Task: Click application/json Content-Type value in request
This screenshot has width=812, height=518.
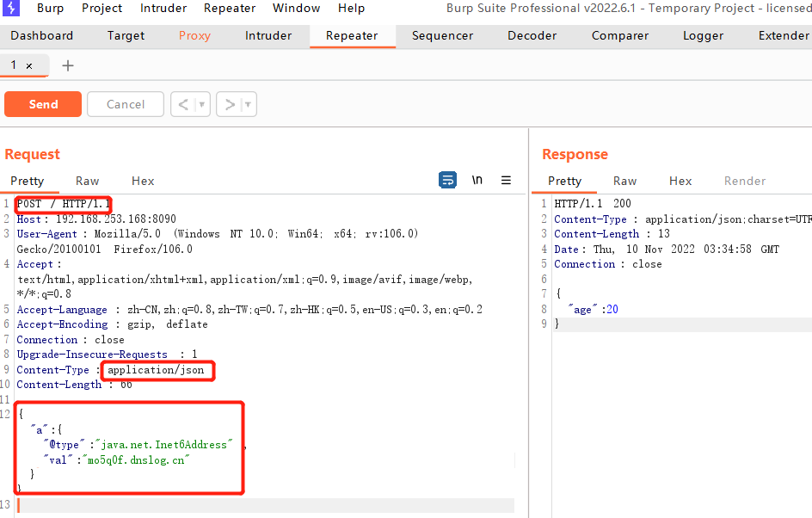Action: pos(156,370)
